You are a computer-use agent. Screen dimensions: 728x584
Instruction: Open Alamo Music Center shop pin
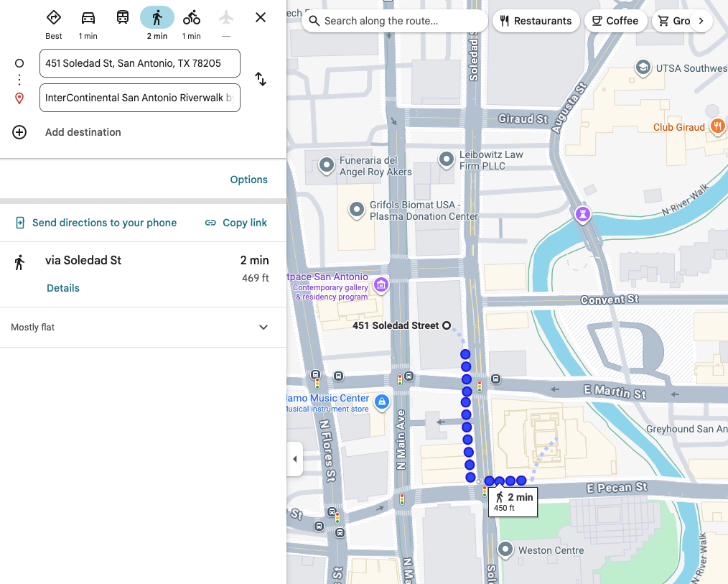click(382, 402)
